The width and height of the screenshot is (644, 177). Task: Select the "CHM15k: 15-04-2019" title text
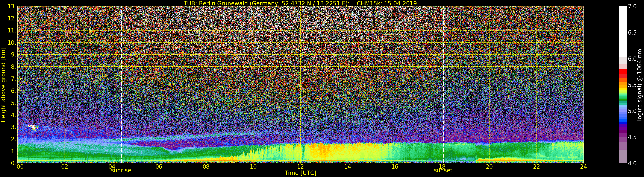coord(387,3)
